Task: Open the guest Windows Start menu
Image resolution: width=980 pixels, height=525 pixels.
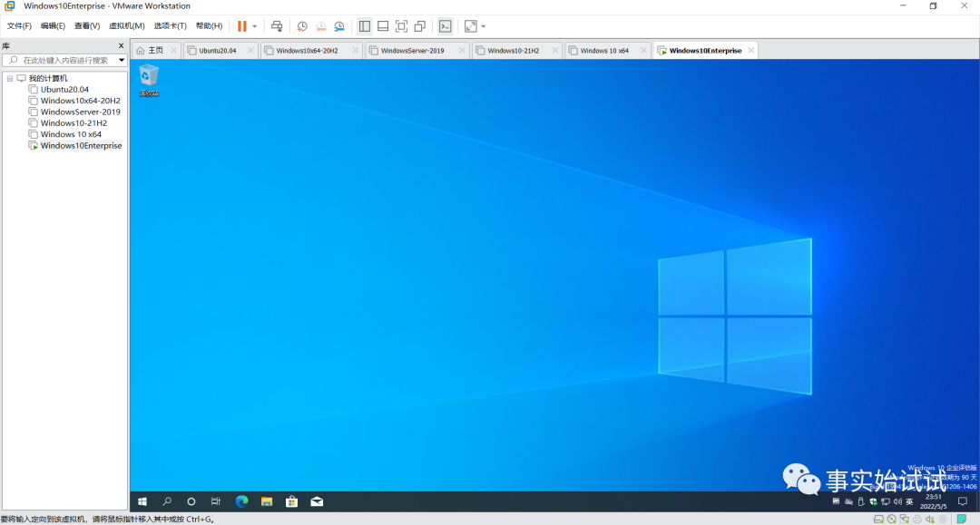Action: pos(142,501)
